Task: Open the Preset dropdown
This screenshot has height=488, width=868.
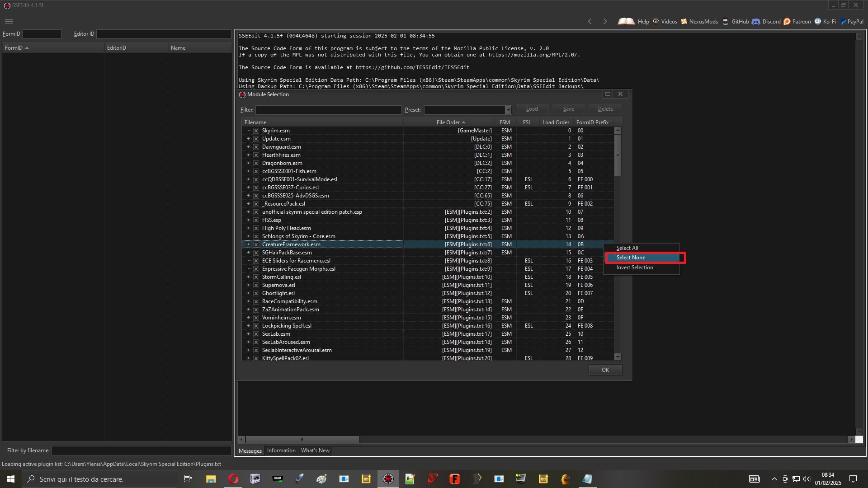Action: (508, 110)
